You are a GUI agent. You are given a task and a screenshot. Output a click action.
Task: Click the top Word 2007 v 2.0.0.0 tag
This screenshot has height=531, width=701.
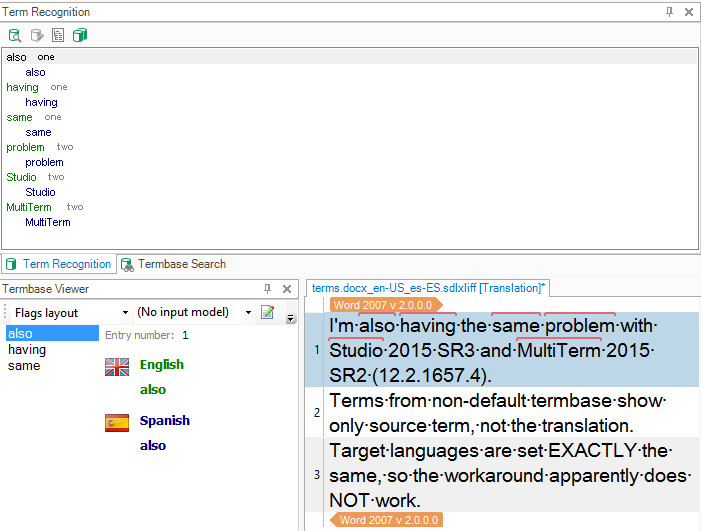(386, 305)
